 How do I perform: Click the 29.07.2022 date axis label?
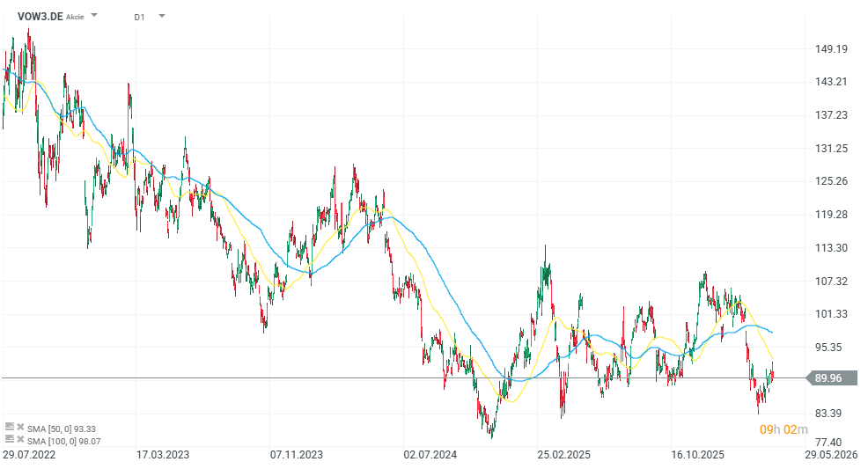point(29,455)
